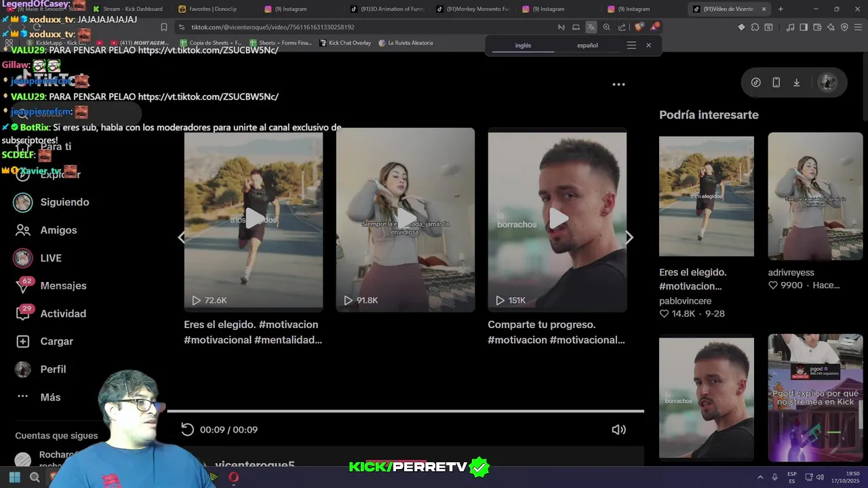This screenshot has width=868, height=488.
Task: Open Kick Chat Overlay bookmark
Action: click(x=345, y=43)
